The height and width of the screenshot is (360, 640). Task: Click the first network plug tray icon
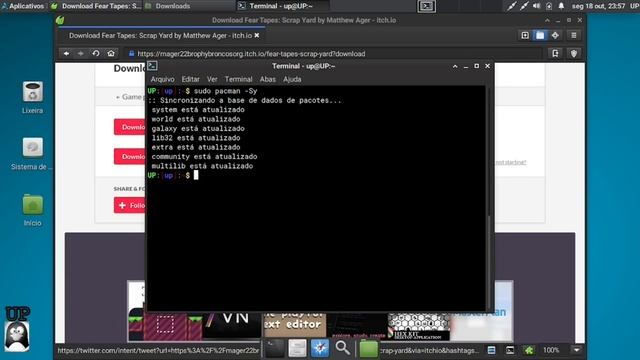pos(511,6)
